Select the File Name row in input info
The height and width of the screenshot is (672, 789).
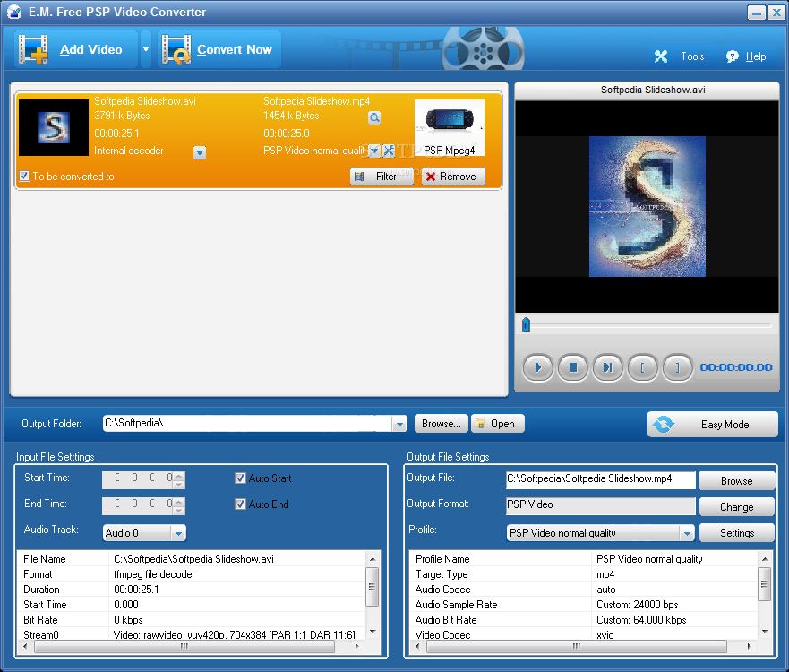(192, 559)
